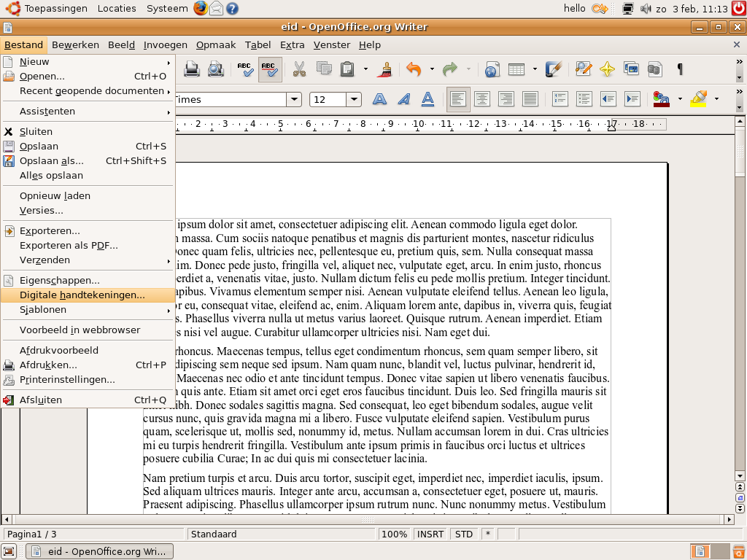The height and width of the screenshot is (560, 747).
Task: Click the font size field showing 12
Action: (328, 99)
